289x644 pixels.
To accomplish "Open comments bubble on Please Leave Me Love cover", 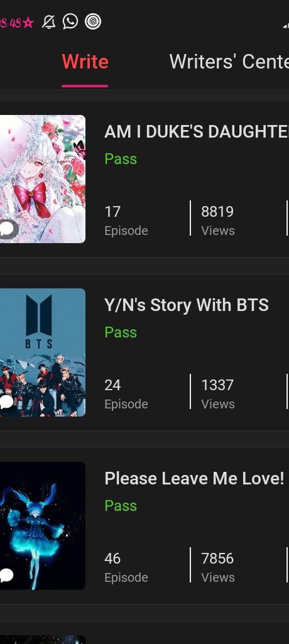I will pyautogui.click(x=6, y=576).
